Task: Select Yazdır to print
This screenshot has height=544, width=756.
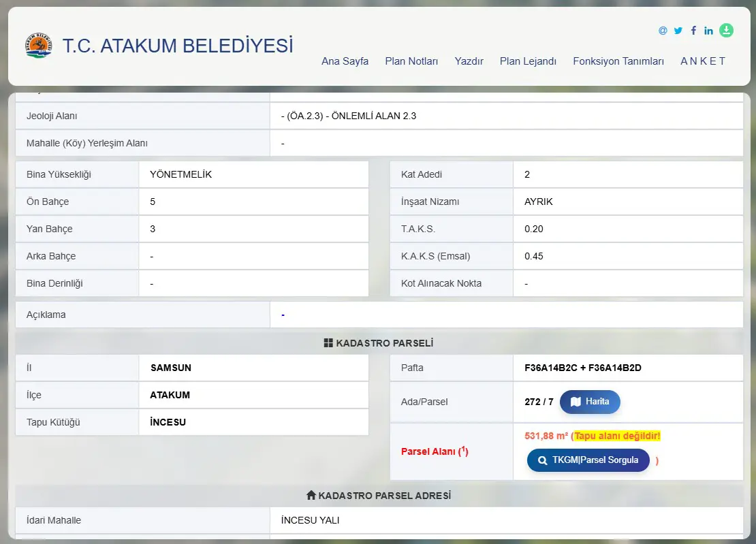Action: point(469,61)
